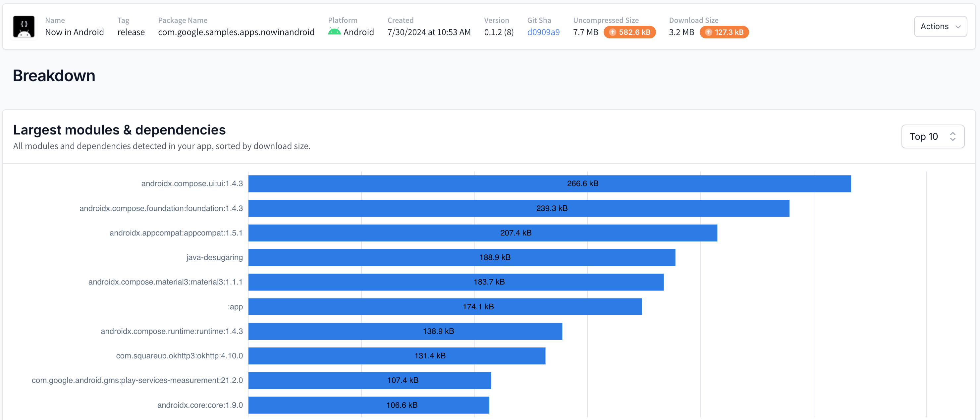The image size is (980, 420).
Task: Click up-arrow icon in 127.3 kB badge
Action: pyautogui.click(x=708, y=32)
